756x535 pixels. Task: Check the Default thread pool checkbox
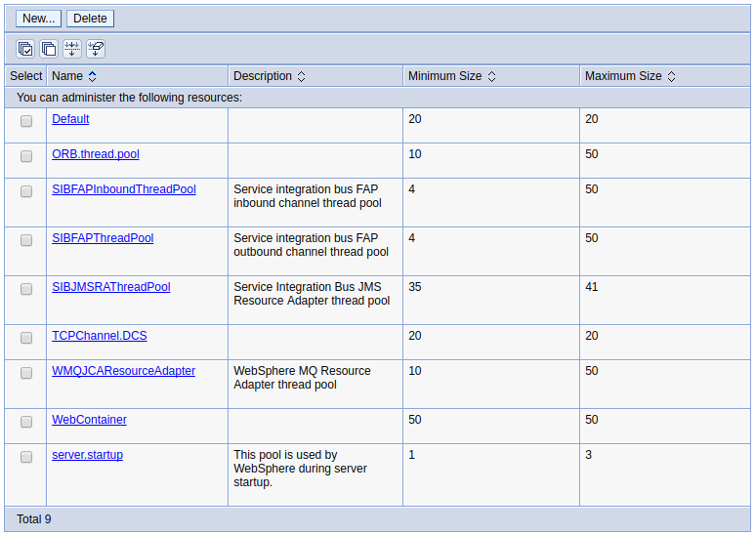pyautogui.click(x=26, y=121)
